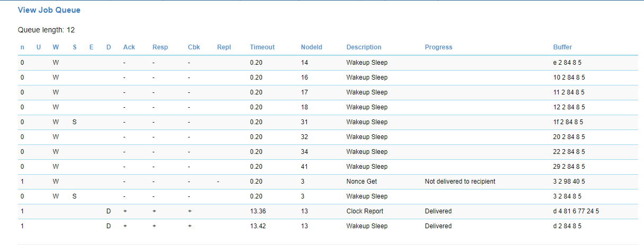Click buffer value d 4 81 6 77 24 5
The width and height of the screenshot is (644, 250).
576,211
